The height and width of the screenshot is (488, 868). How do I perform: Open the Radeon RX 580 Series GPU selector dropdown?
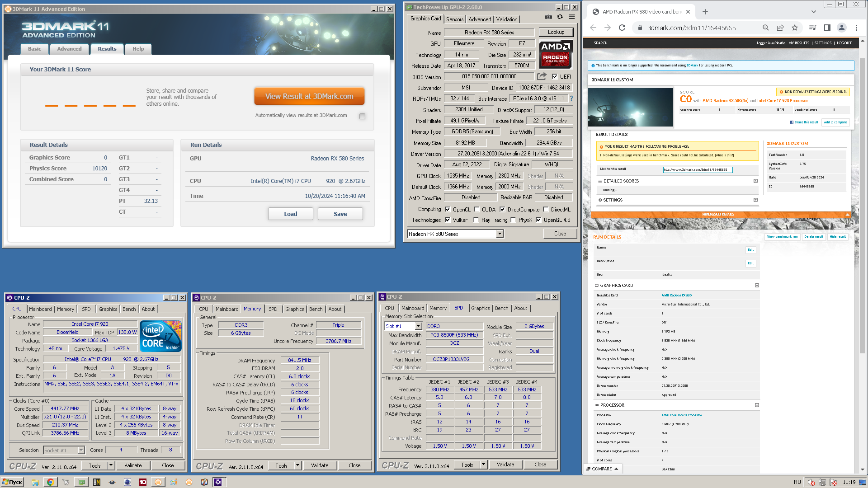pyautogui.click(x=500, y=234)
